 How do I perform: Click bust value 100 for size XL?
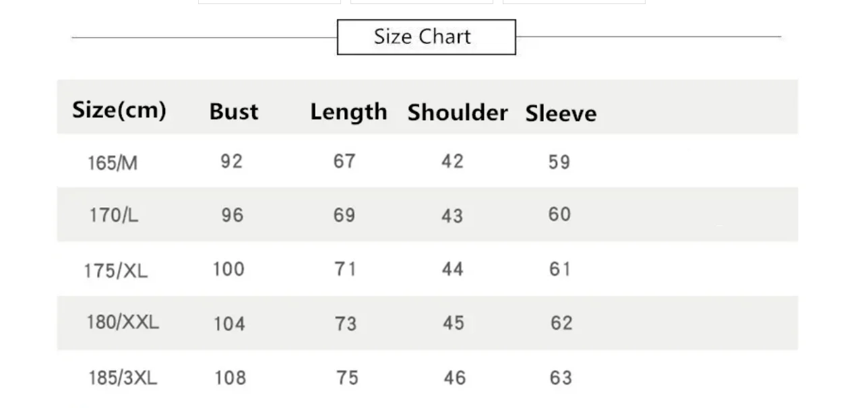point(228,269)
